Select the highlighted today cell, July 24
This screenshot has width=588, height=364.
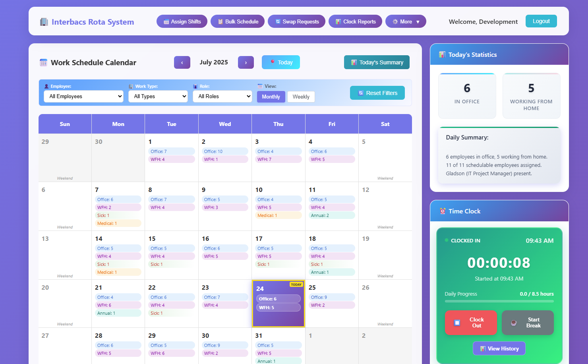click(x=278, y=304)
